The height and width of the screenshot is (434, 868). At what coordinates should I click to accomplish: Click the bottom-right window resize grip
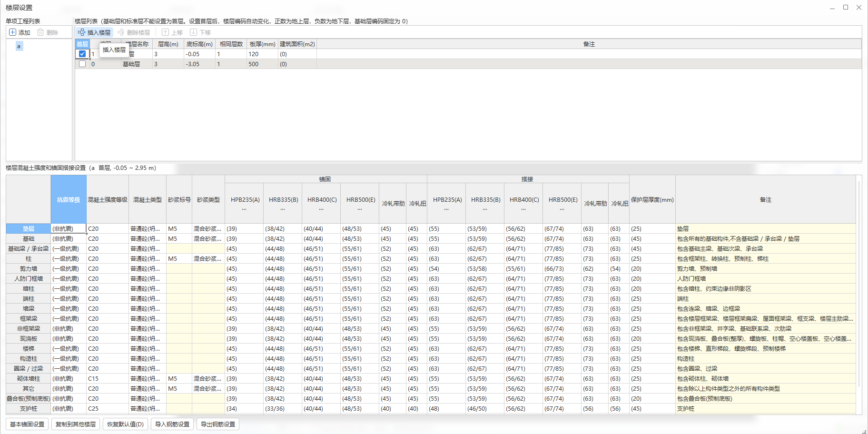pos(864,431)
